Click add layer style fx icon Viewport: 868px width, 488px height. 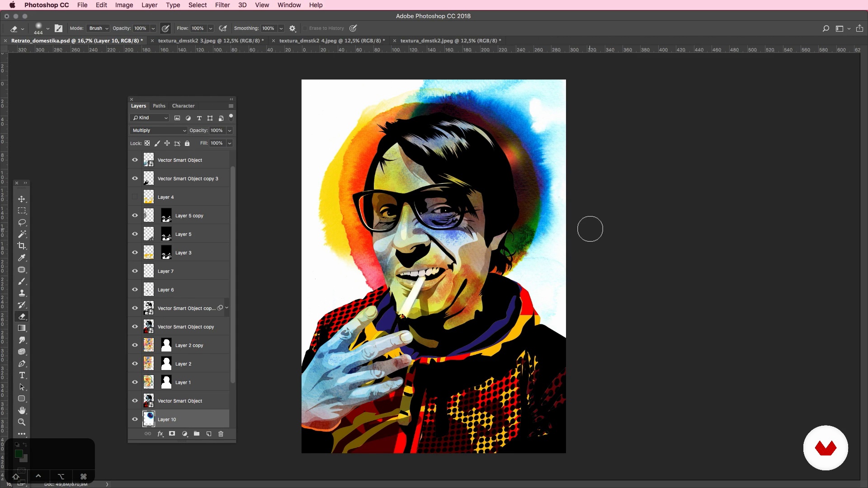[160, 434]
